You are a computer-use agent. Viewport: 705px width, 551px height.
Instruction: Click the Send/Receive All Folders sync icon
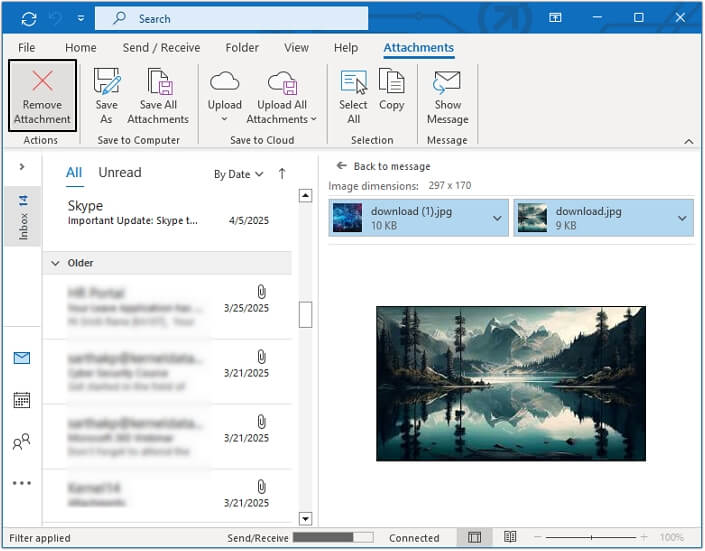tap(29, 19)
